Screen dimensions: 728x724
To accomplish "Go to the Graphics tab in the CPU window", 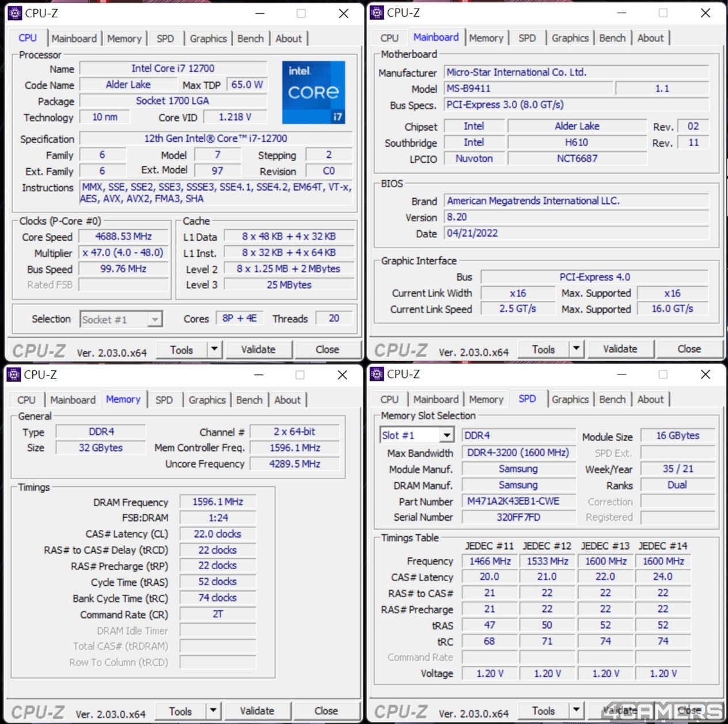I will pyautogui.click(x=208, y=39).
